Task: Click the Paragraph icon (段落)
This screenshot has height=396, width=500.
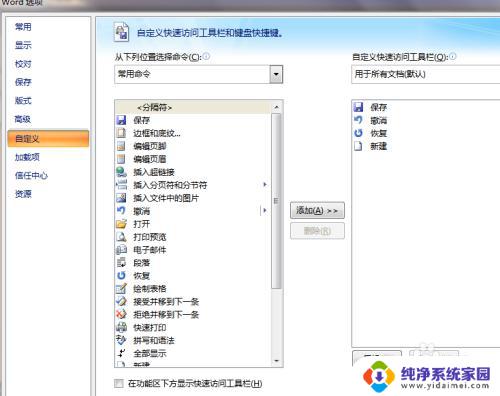Action: (121, 263)
